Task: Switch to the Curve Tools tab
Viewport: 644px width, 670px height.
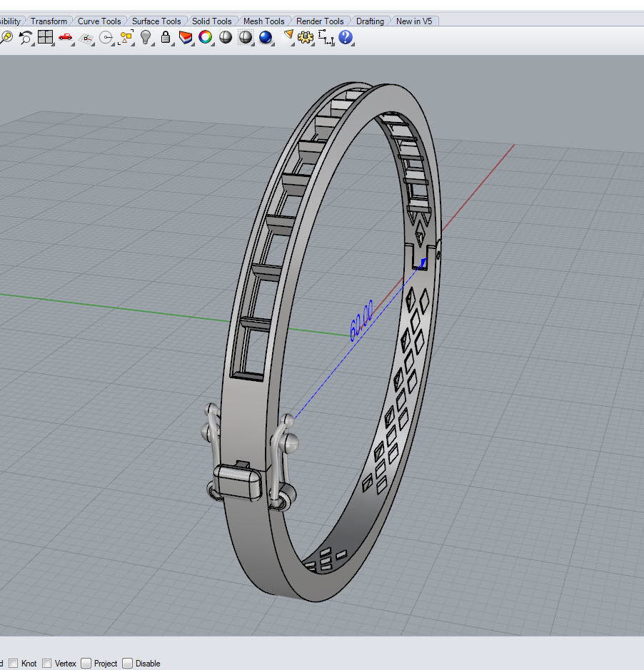Action: point(99,21)
